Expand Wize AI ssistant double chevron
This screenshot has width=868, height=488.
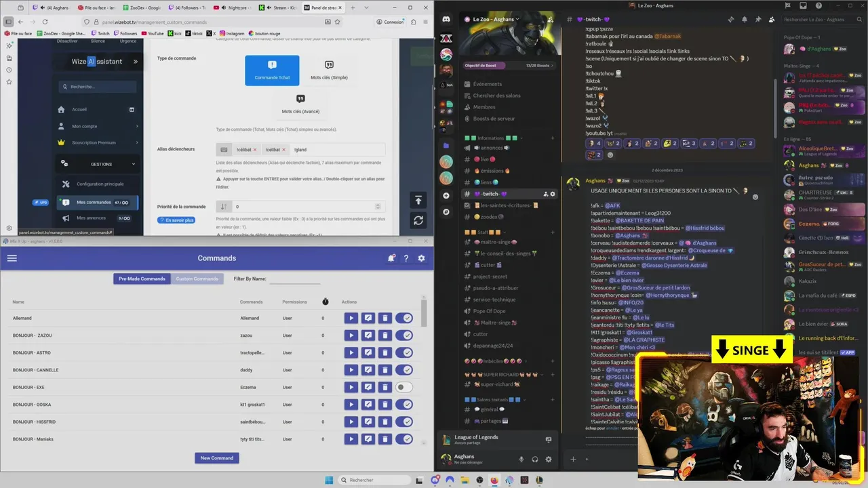tap(135, 62)
